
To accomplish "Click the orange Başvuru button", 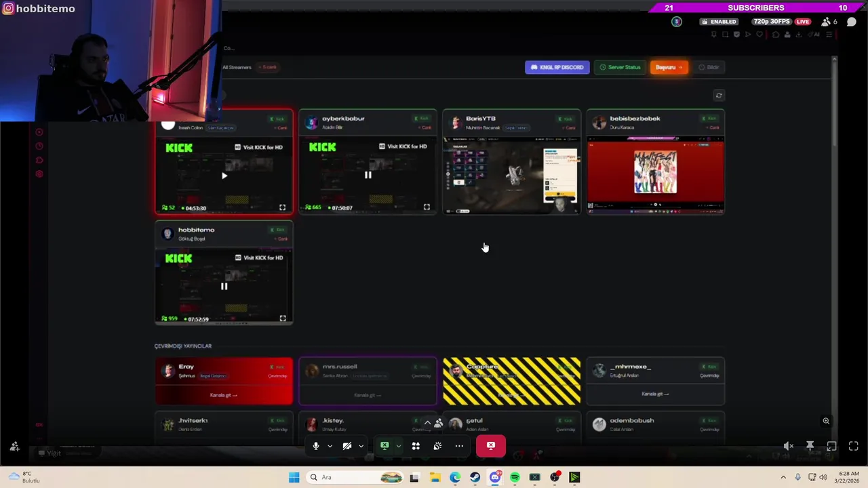I will [x=669, y=67].
